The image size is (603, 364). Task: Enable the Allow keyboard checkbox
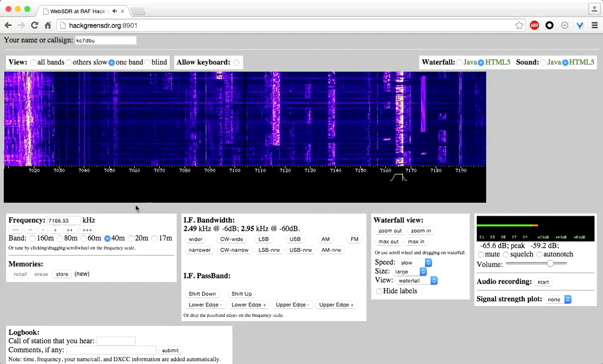click(x=236, y=63)
